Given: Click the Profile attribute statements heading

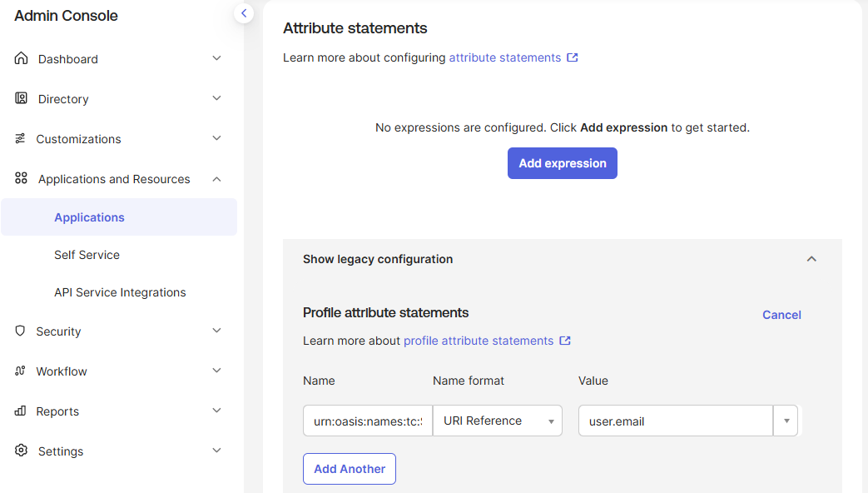Looking at the screenshot, I should pyautogui.click(x=385, y=312).
